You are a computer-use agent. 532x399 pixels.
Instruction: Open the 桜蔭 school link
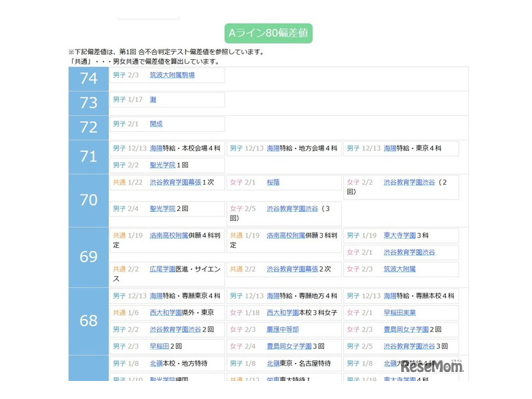273,182
